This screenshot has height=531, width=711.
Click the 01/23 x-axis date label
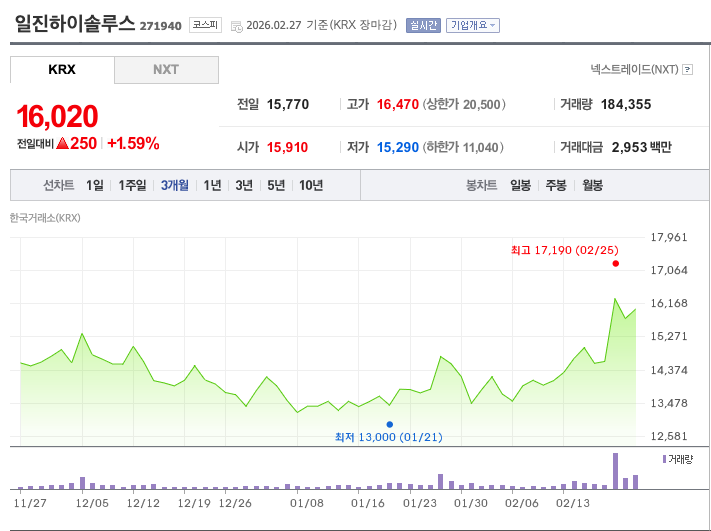click(420, 503)
